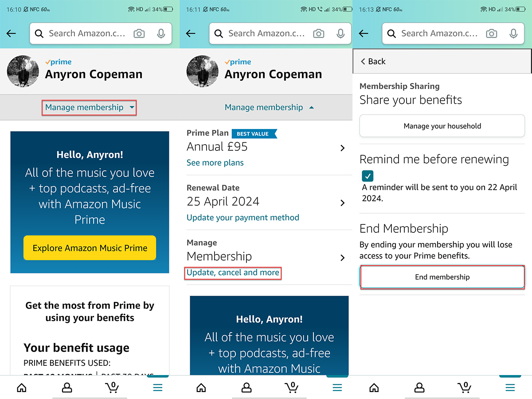Screen dimensions: 532x399
Task: Open the account profile tab in the 16:13 screenshot
Action: pyautogui.click(x=419, y=387)
